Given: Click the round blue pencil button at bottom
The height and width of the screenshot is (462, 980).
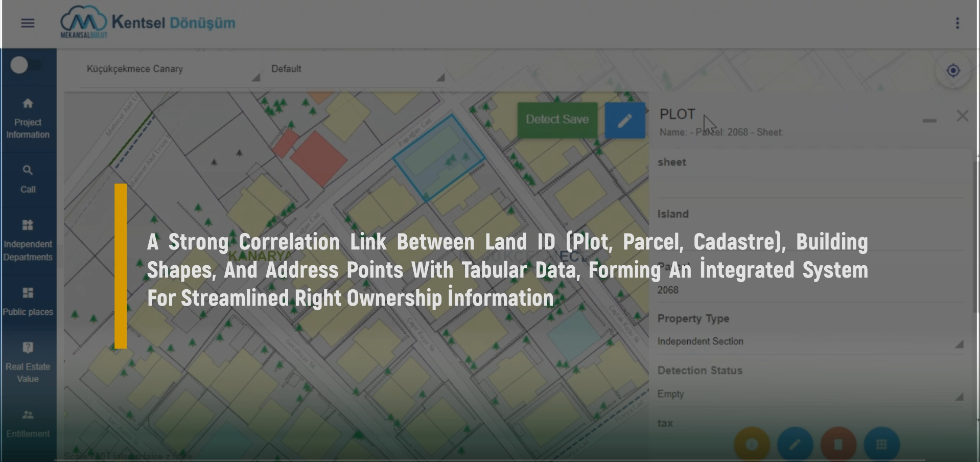Looking at the screenshot, I should [x=795, y=445].
